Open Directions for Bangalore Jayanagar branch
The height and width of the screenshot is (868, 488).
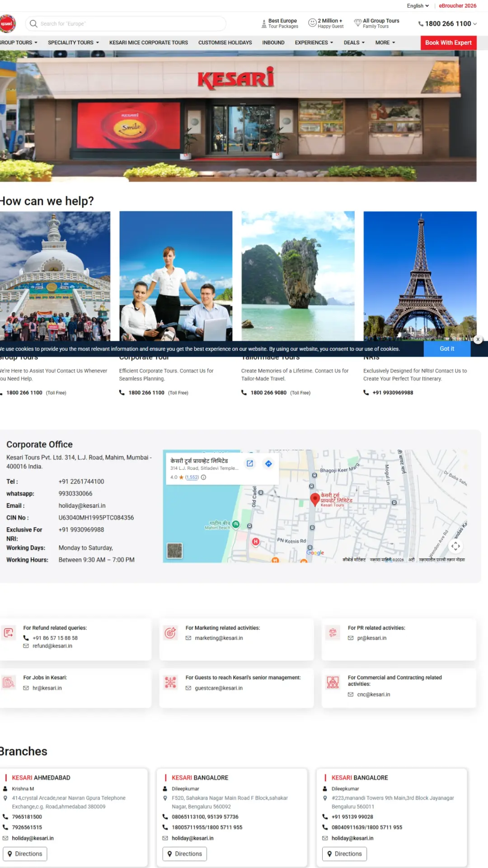344,854
